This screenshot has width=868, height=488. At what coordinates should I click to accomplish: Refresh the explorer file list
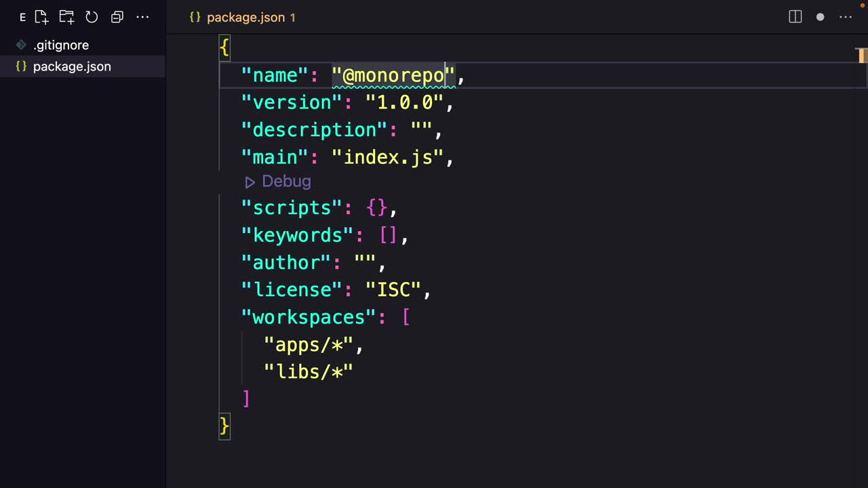(92, 17)
